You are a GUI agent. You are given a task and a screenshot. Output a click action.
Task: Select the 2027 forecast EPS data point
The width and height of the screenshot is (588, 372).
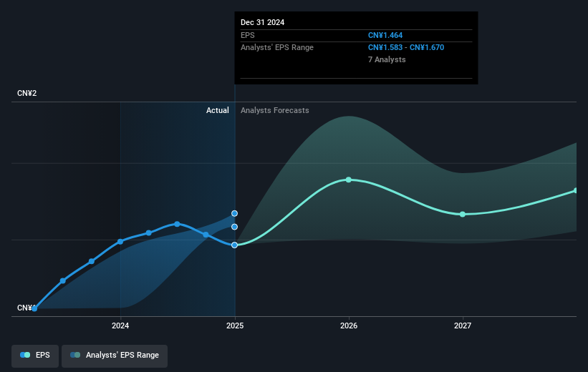click(463, 215)
